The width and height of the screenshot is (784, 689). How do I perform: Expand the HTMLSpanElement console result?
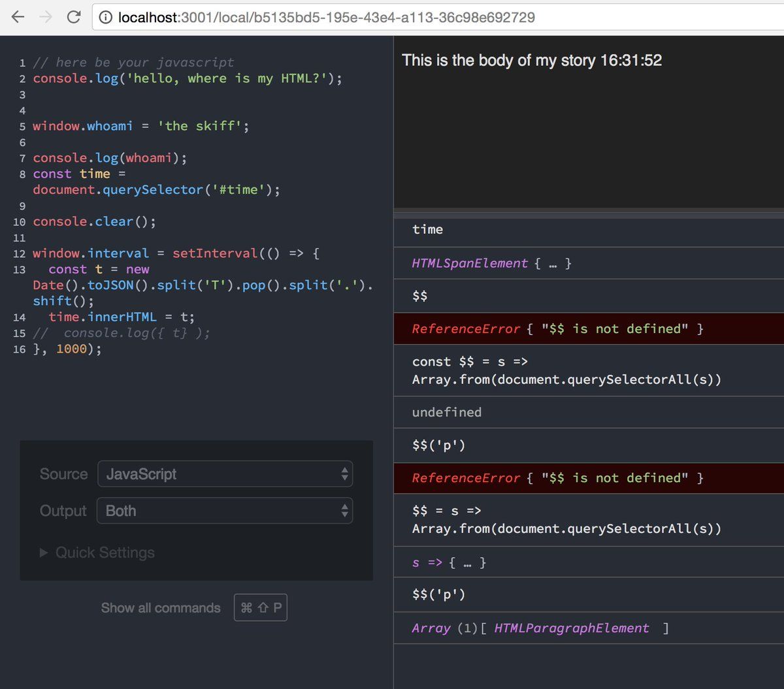[491, 263]
